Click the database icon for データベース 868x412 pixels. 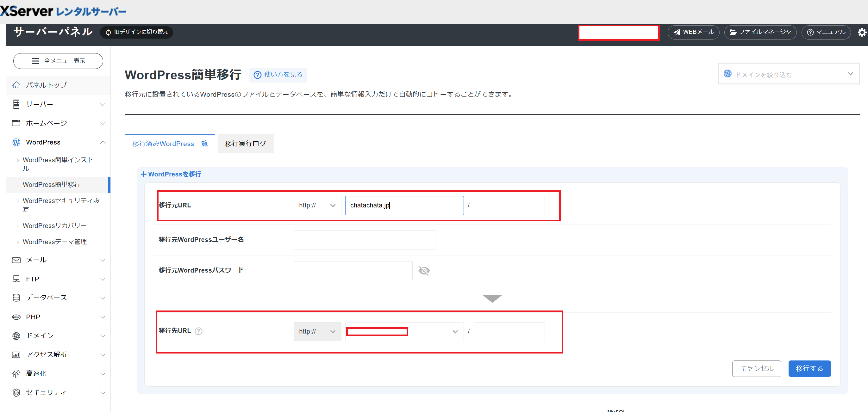[x=16, y=298]
